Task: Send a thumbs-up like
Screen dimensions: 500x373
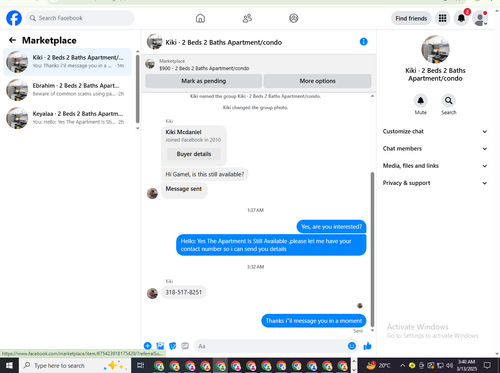Action: click(x=368, y=346)
